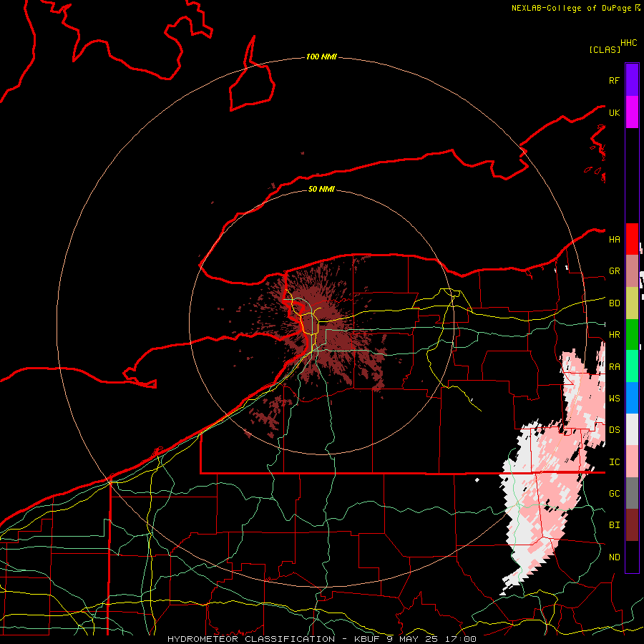Click the UK legend label
The image size is (644, 644).
(615, 112)
